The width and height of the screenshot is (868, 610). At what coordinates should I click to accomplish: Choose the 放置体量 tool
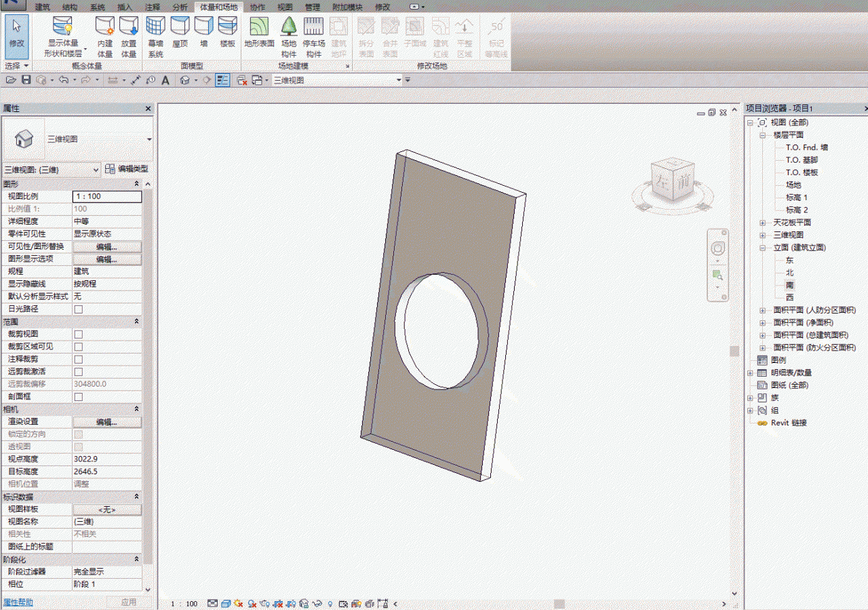point(129,37)
